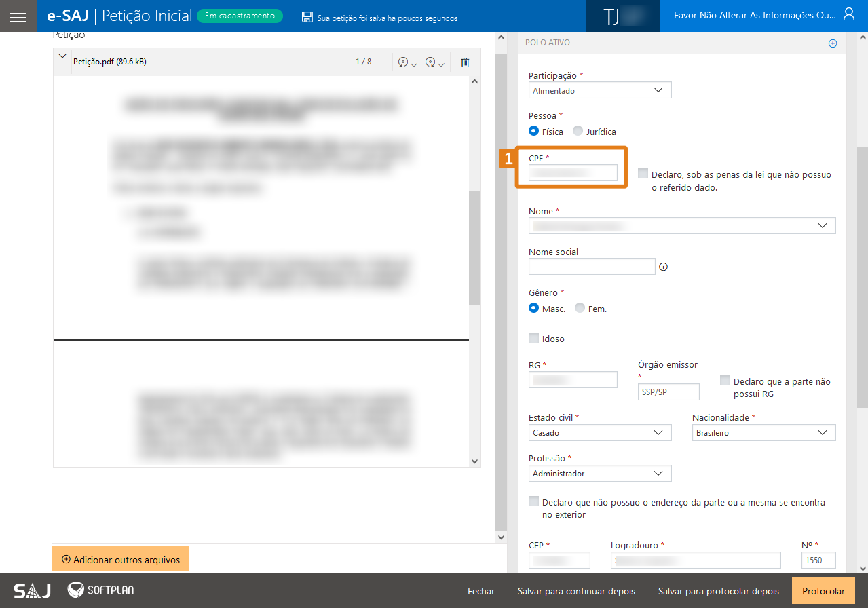Add a new party in Polo Ativo
The width and height of the screenshot is (868, 608).
click(x=833, y=43)
